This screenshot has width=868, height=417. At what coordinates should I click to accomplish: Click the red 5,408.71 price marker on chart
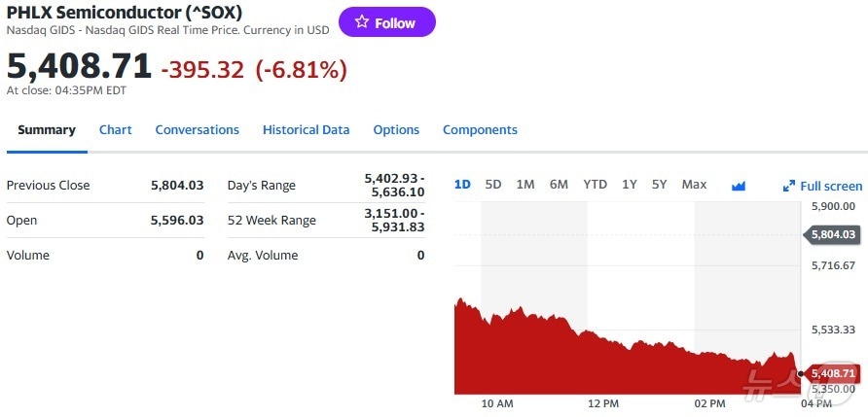(x=831, y=373)
